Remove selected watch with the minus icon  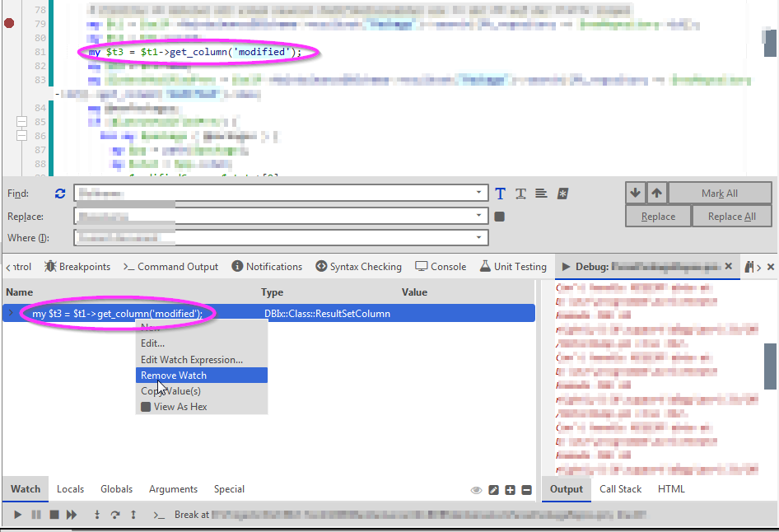click(527, 489)
